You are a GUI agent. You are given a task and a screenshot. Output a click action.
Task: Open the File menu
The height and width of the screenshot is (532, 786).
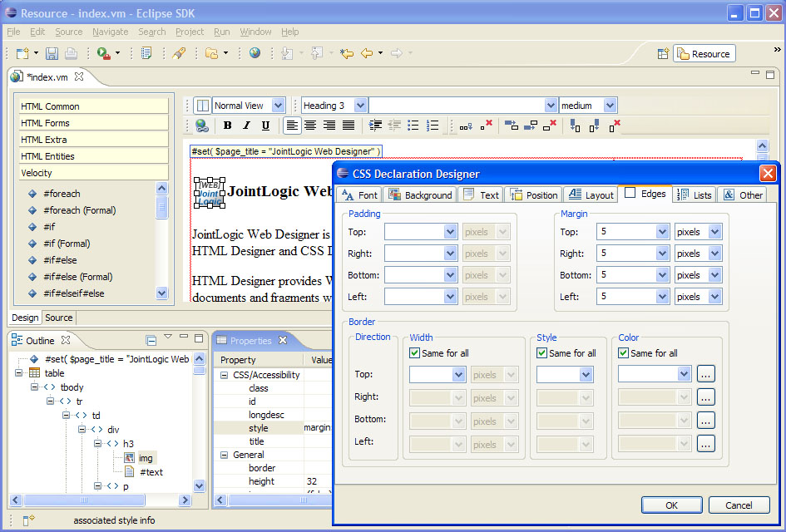(x=13, y=32)
